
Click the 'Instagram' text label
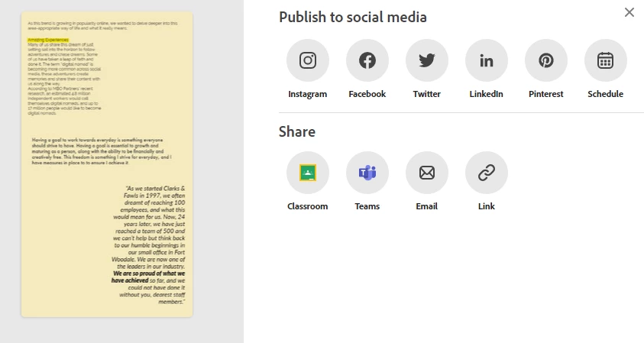(x=308, y=94)
